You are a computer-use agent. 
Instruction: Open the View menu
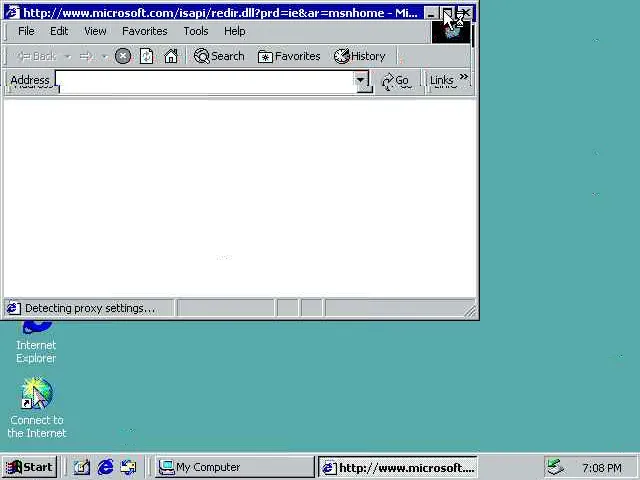coord(95,31)
